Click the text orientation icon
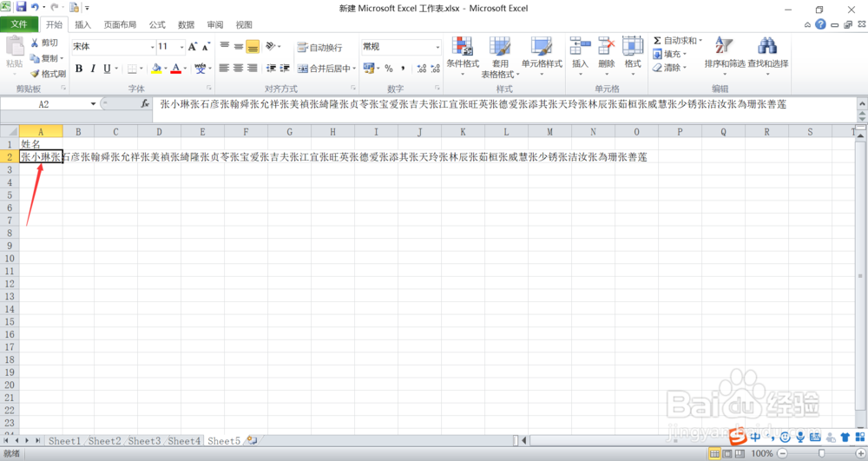The image size is (868, 461). [270, 47]
